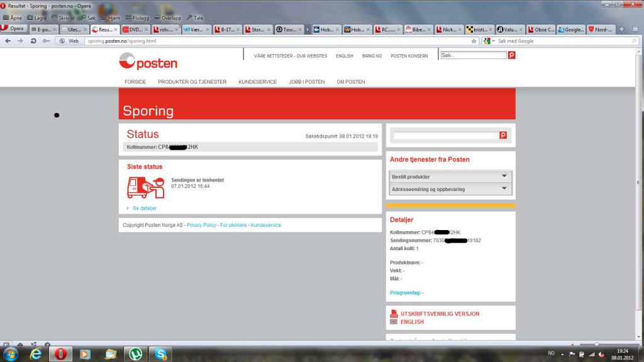Expand Adresseendring og oppbevaring dropdown
This screenshot has height=362, width=644.
[x=450, y=189]
